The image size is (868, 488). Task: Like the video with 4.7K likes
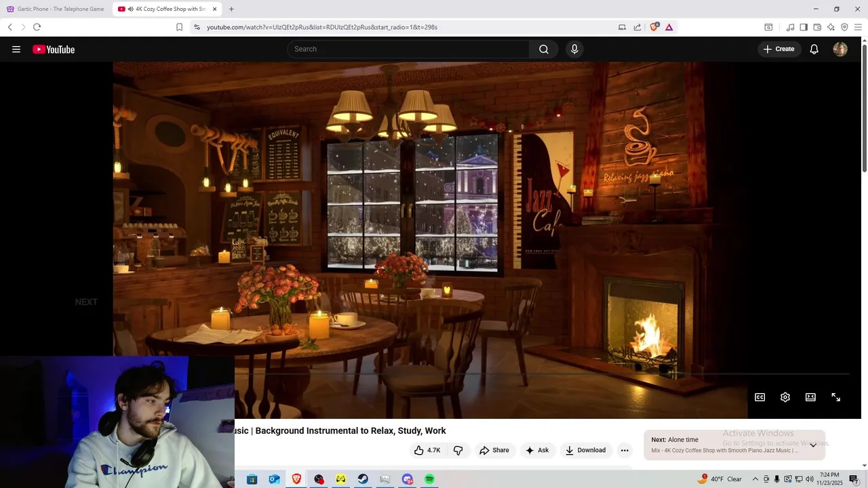(427, 450)
